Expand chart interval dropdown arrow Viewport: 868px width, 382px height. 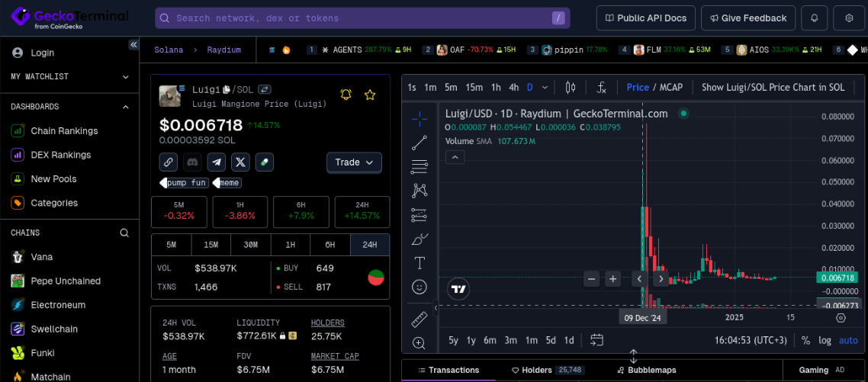coord(545,87)
